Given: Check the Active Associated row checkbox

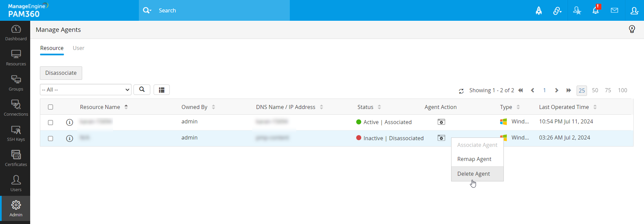Looking at the screenshot, I should coord(50,122).
